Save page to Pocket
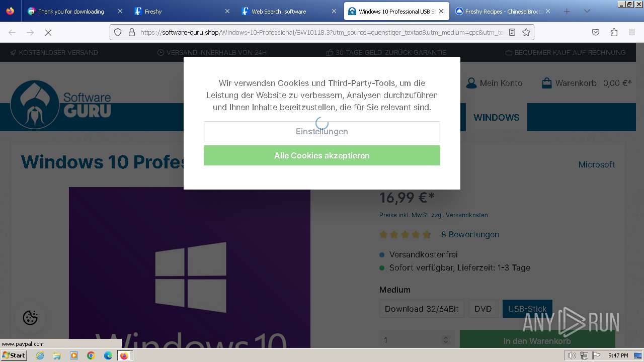The height and width of the screenshot is (362, 644). 596,32
